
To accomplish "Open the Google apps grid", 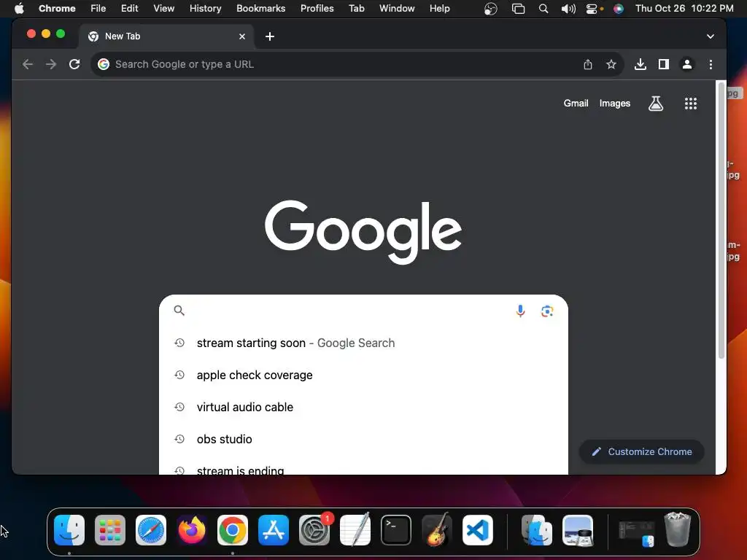I will (691, 104).
